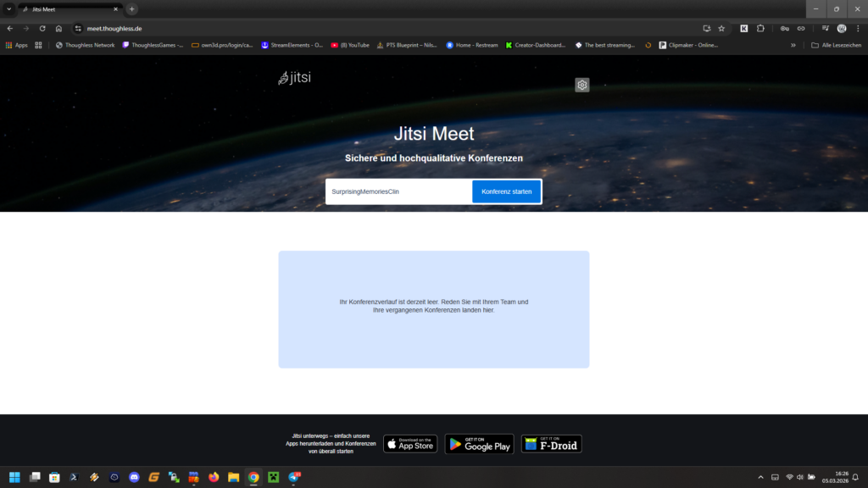Open the Google Play download badge
Screen dimensions: 868x488
(479, 444)
